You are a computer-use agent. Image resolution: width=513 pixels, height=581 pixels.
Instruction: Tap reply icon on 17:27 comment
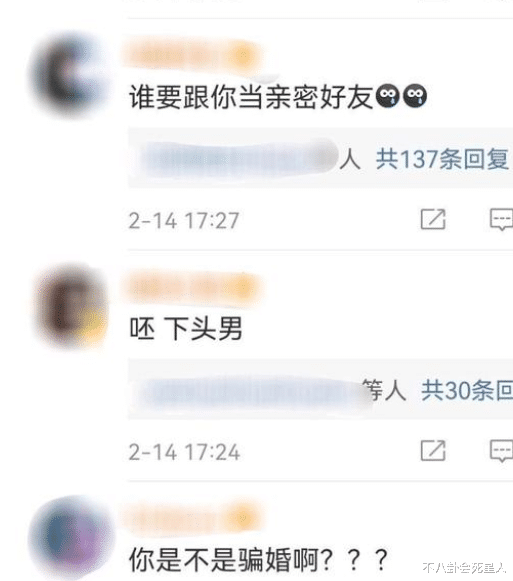pyautogui.click(x=501, y=220)
